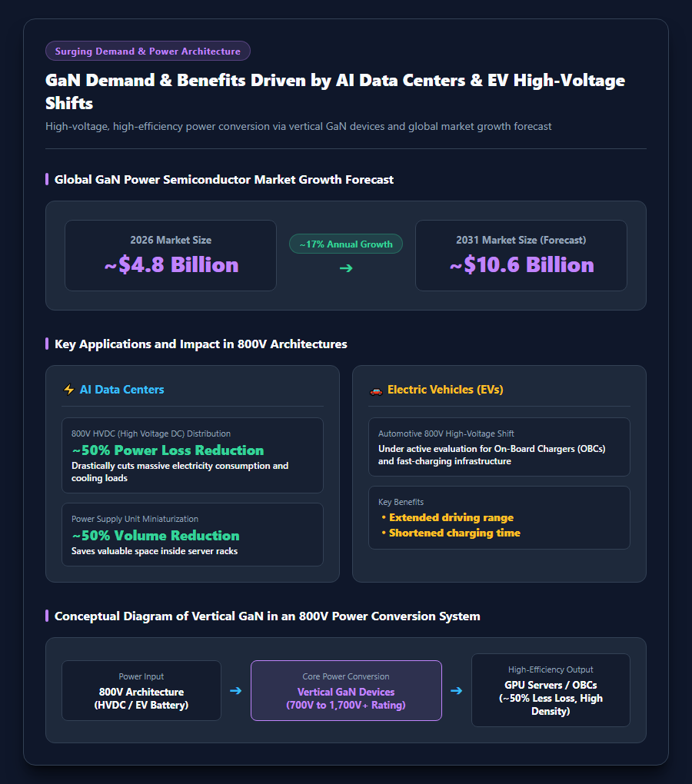Image resolution: width=692 pixels, height=784 pixels.
Task: Click text 'Under active evaluation for On-Board Chargers'
Action: [x=492, y=455]
